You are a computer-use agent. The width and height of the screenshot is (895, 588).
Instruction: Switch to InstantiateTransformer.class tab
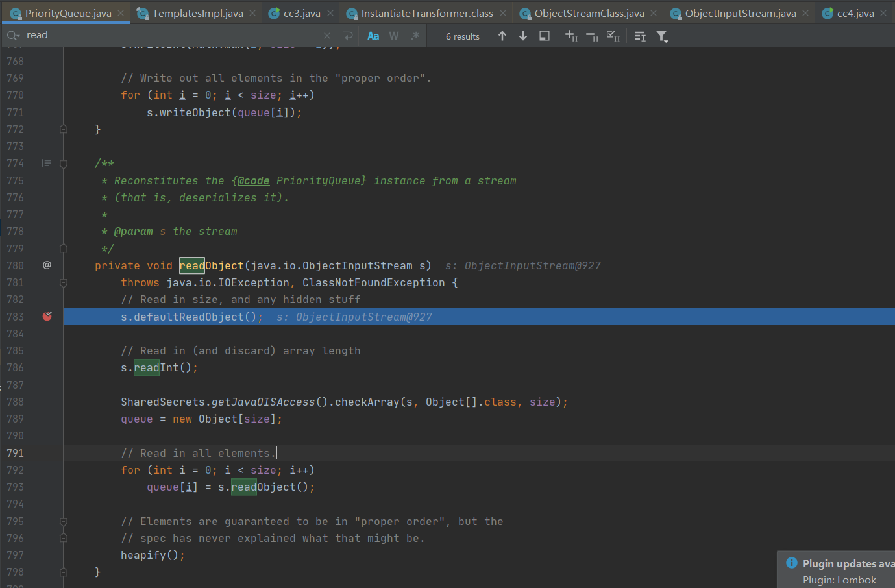pos(427,13)
